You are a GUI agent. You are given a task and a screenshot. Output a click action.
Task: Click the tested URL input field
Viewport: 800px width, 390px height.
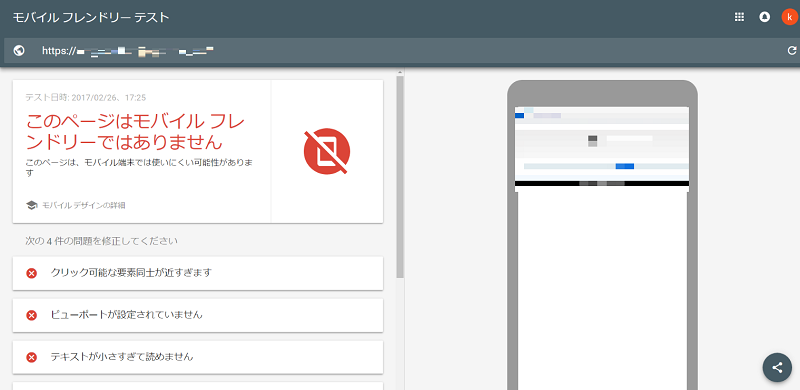[x=403, y=51]
